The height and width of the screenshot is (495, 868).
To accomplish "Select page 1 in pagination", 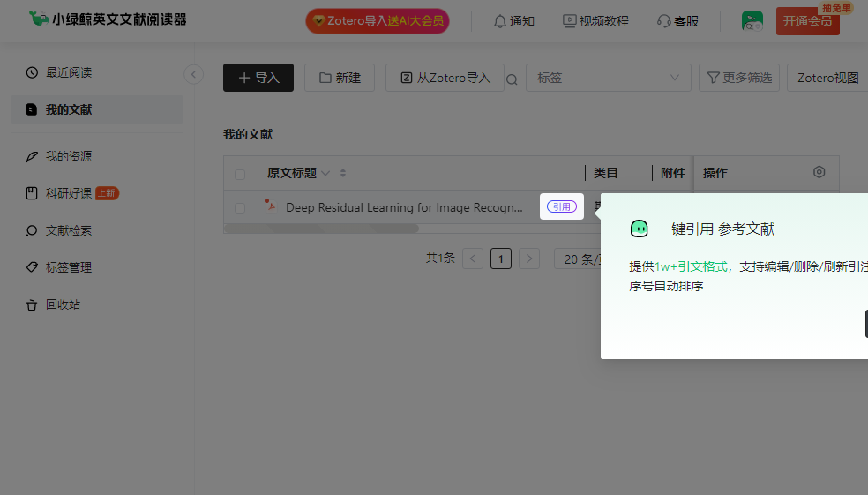I will point(501,259).
